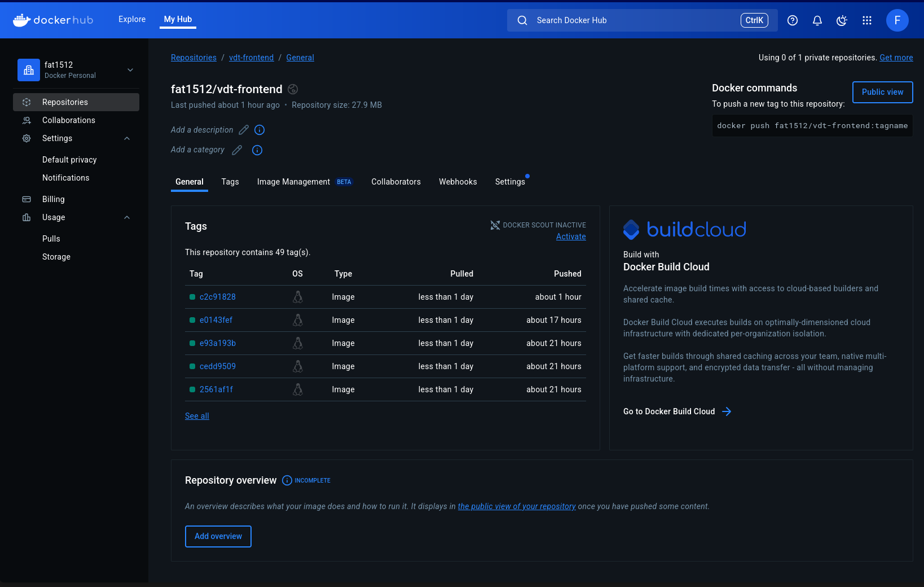Switch to the Image Management tab
Image resolution: width=924 pixels, height=587 pixels.
click(305, 182)
